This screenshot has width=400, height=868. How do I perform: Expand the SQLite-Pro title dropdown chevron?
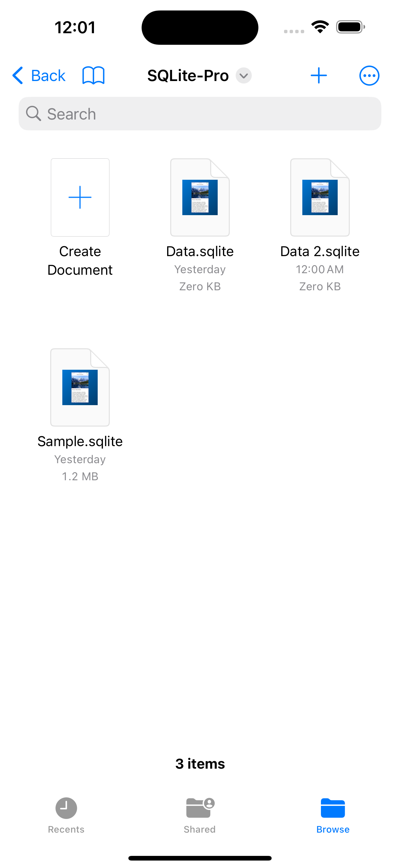pyautogui.click(x=243, y=75)
